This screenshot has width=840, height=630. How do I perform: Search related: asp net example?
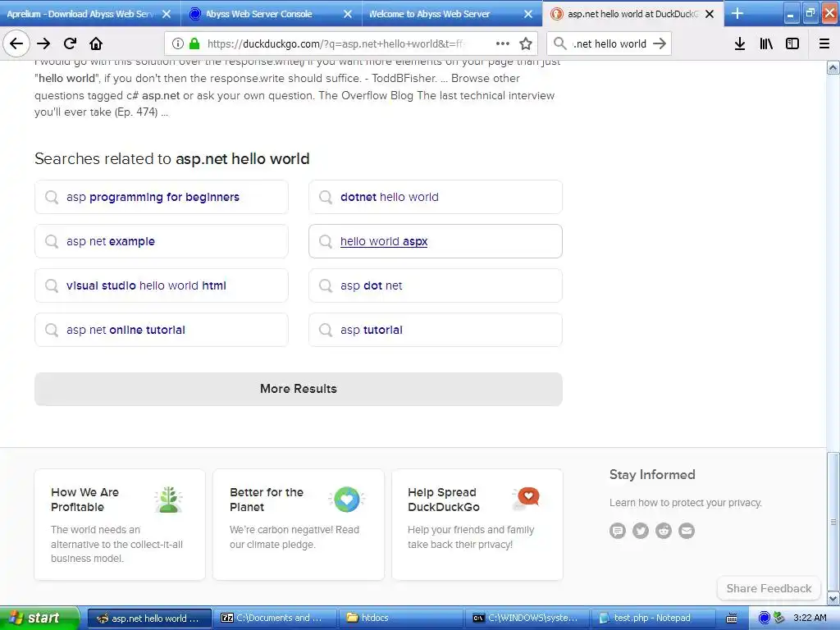pyautogui.click(x=162, y=242)
